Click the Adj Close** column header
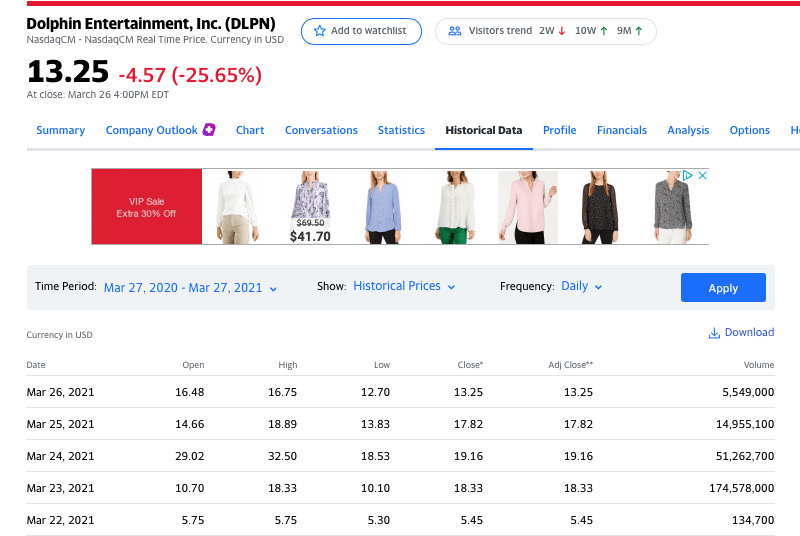The height and width of the screenshot is (536, 800). coord(571,365)
